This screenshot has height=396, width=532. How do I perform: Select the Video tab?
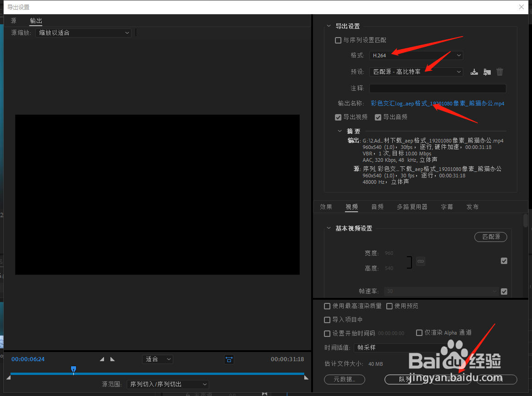tap(352, 207)
